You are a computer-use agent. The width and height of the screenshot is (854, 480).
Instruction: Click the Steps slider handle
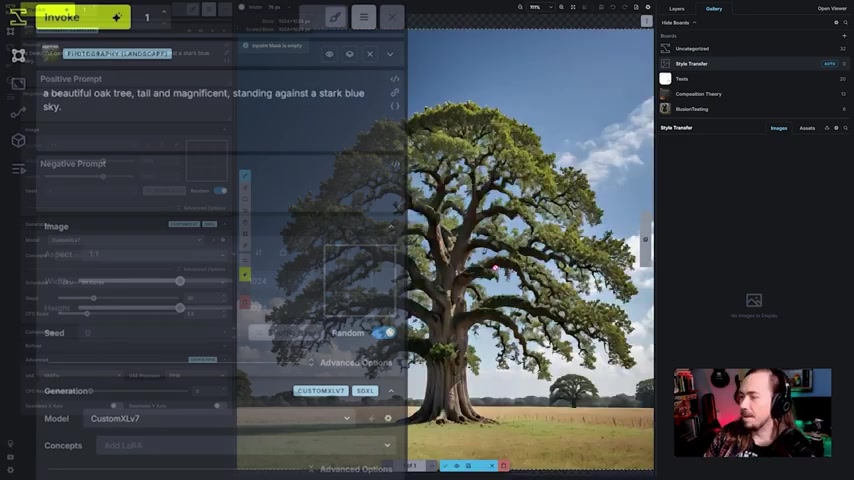tap(94, 298)
